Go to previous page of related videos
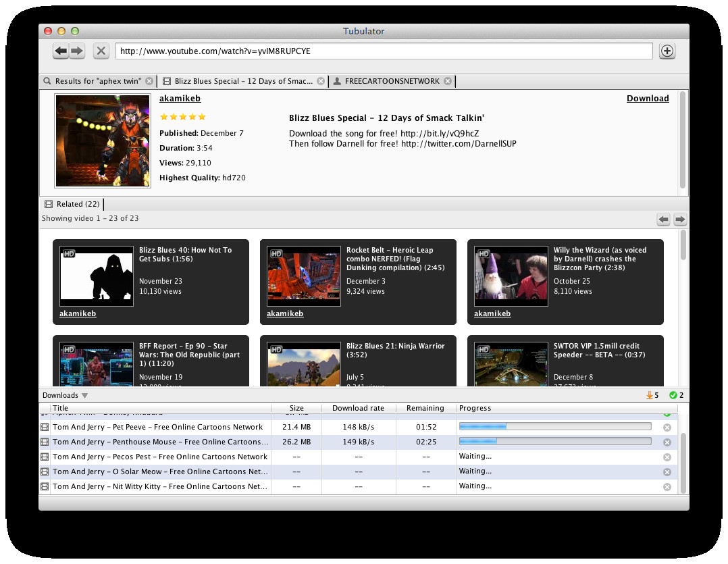 click(x=663, y=219)
